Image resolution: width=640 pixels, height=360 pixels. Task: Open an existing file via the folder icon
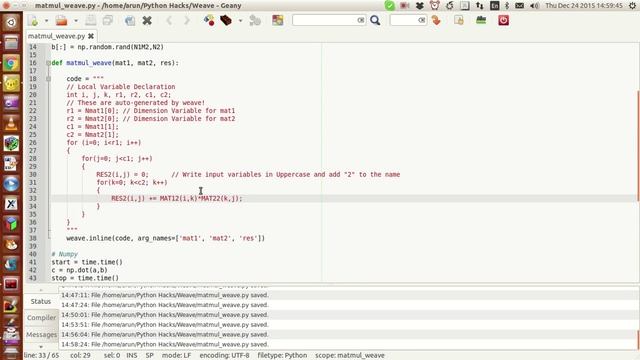[62, 20]
